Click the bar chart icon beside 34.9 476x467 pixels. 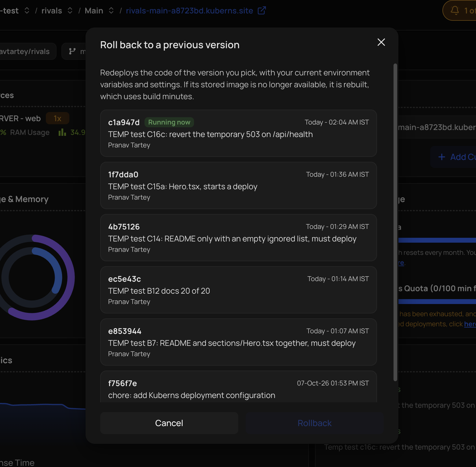pyautogui.click(x=62, y=132)
